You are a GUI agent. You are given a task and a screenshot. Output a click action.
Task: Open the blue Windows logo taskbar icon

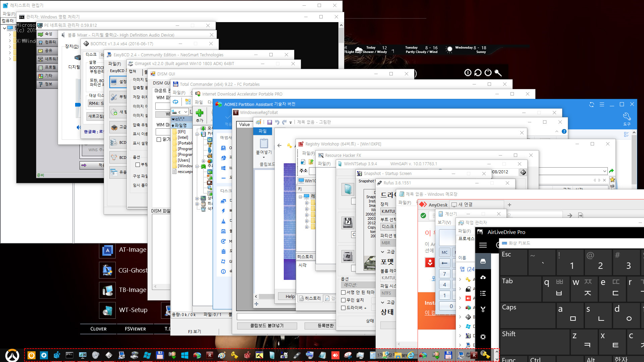pyautogui.click(x=184, y=355)
